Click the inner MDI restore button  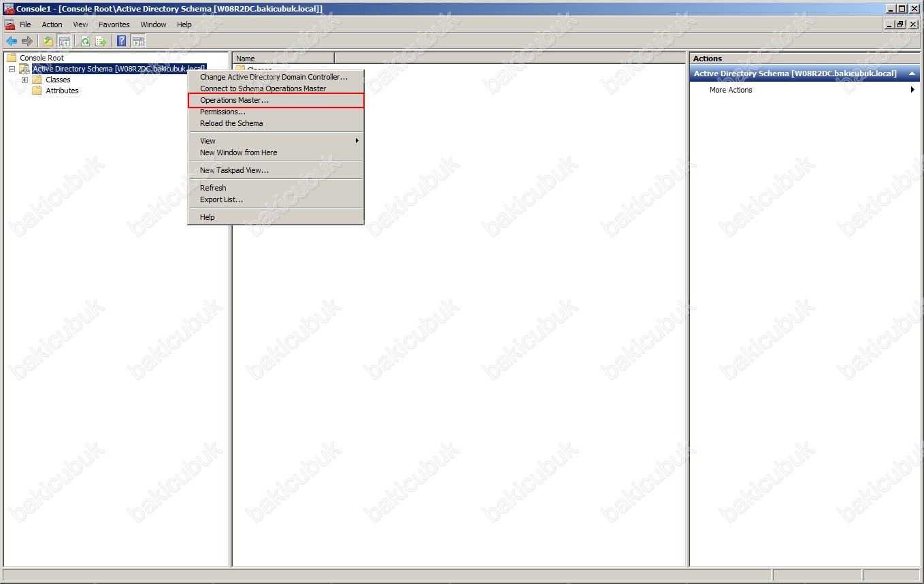pos(900,25)
